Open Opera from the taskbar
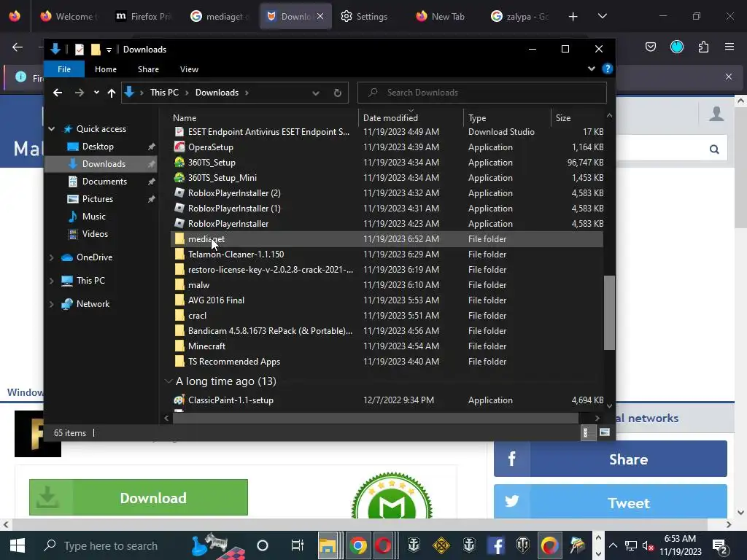 tap(383, 545)
